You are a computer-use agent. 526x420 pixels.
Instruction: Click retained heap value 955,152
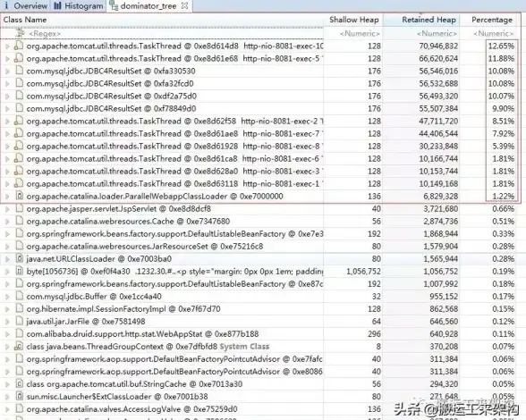[x=444, y=297]
